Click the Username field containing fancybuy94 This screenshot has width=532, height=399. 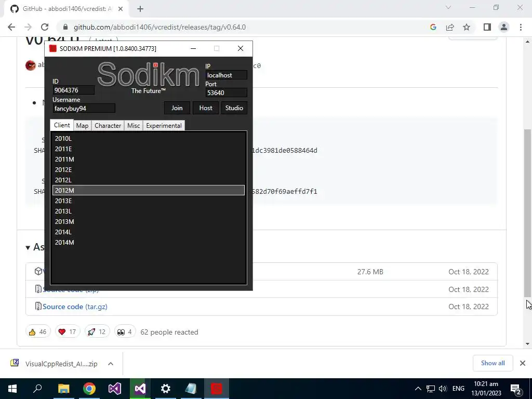(84, 108)
